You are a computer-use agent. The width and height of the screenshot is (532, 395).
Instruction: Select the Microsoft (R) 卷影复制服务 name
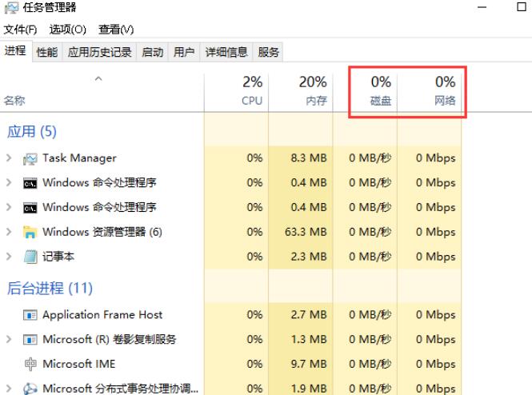pos(110,339)
